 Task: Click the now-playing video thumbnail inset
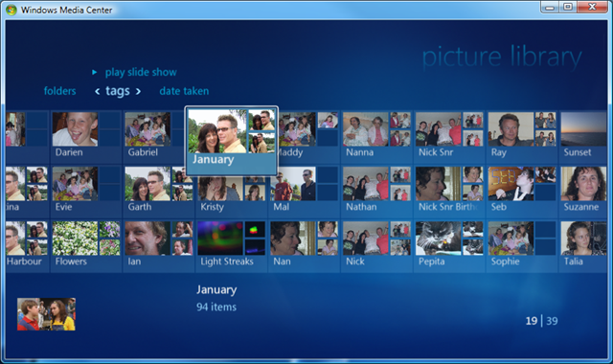click(x=46, y=314)
